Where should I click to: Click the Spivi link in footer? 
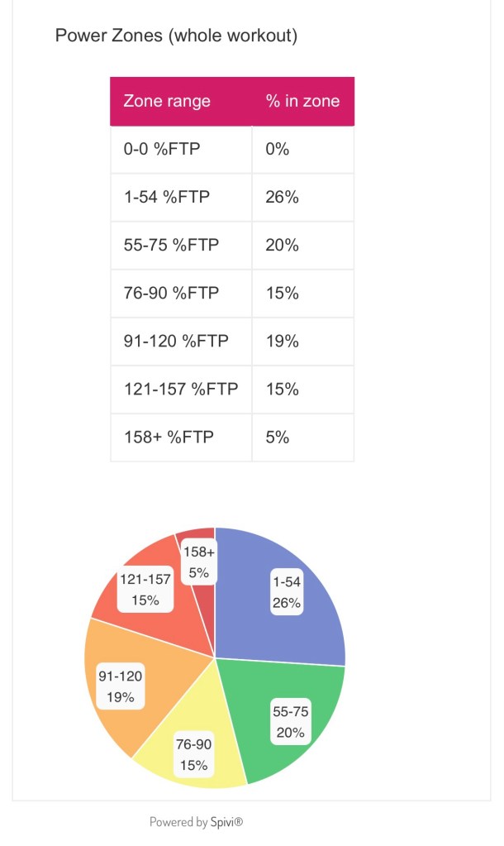(x=226, y=822)
